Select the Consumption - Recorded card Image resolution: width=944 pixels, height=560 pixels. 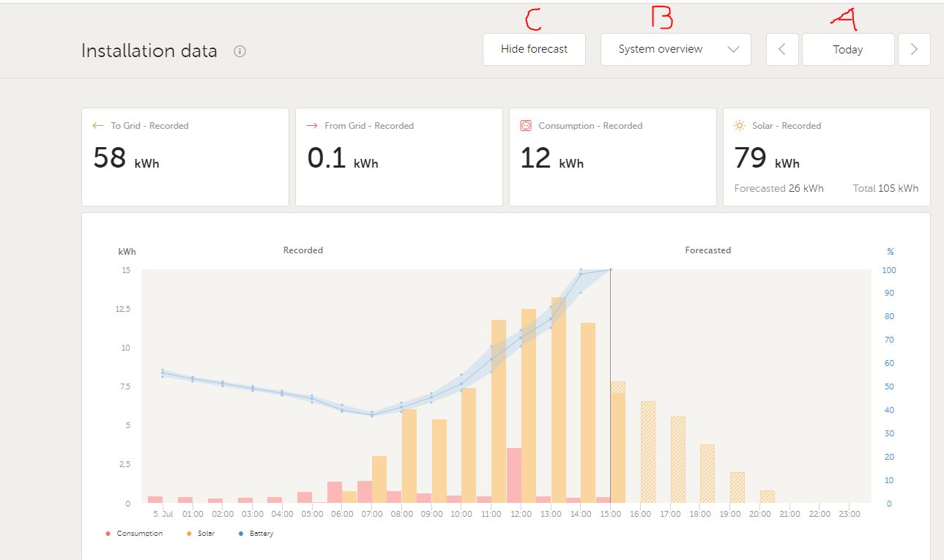tap(612, 157)
